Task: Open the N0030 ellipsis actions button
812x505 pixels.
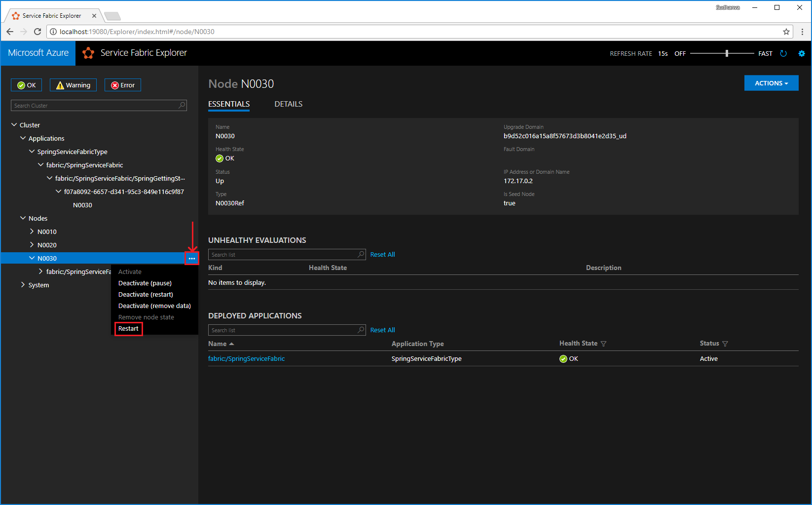Action: pos(192,258)
